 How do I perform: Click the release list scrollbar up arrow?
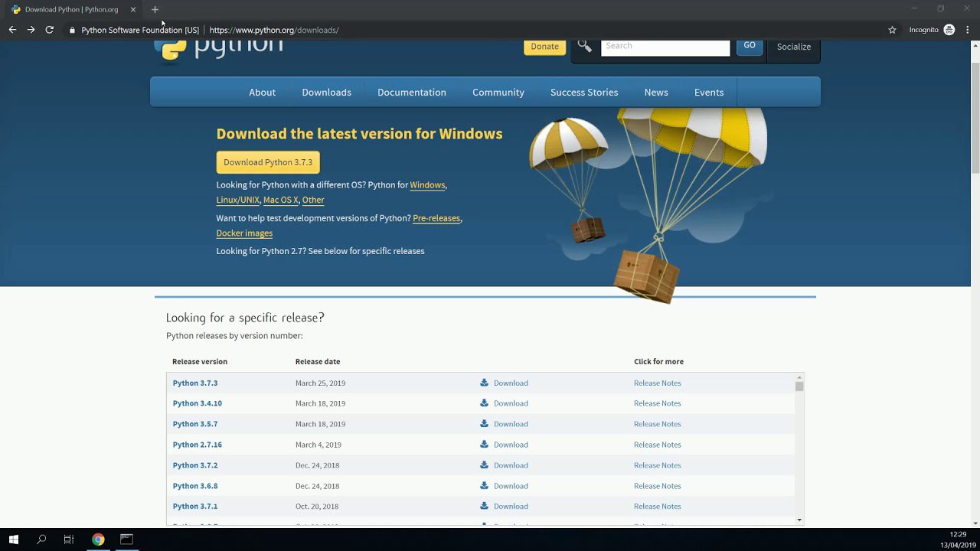(x=799, y=377)
